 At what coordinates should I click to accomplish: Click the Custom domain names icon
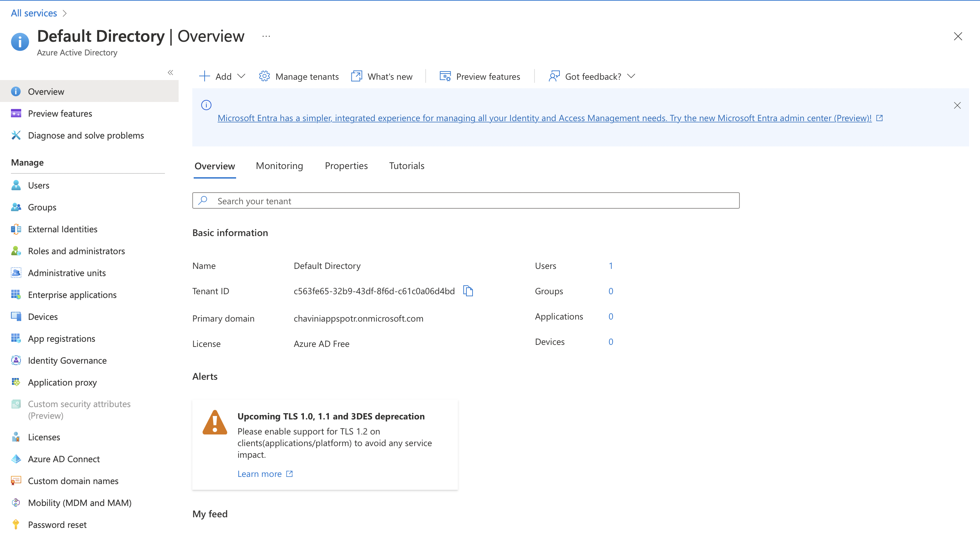pyautogui.click(x=16, y=481)
